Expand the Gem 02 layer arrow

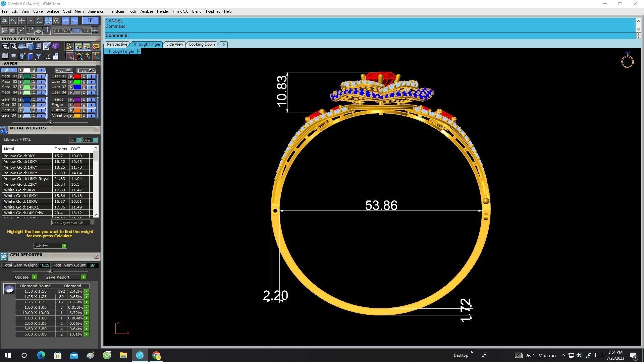[x=20, y=105]
